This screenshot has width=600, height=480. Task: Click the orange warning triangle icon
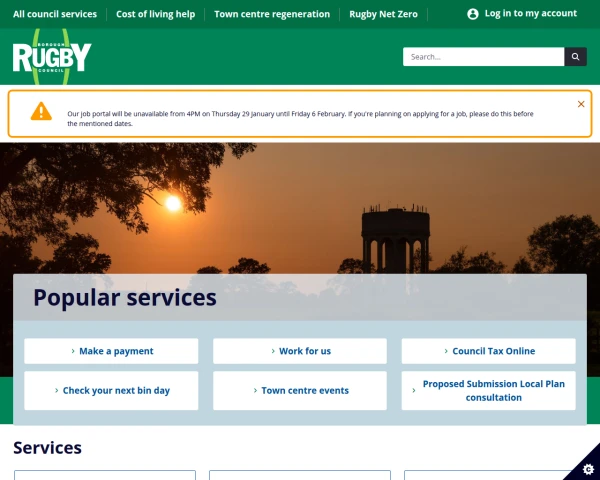41,111
